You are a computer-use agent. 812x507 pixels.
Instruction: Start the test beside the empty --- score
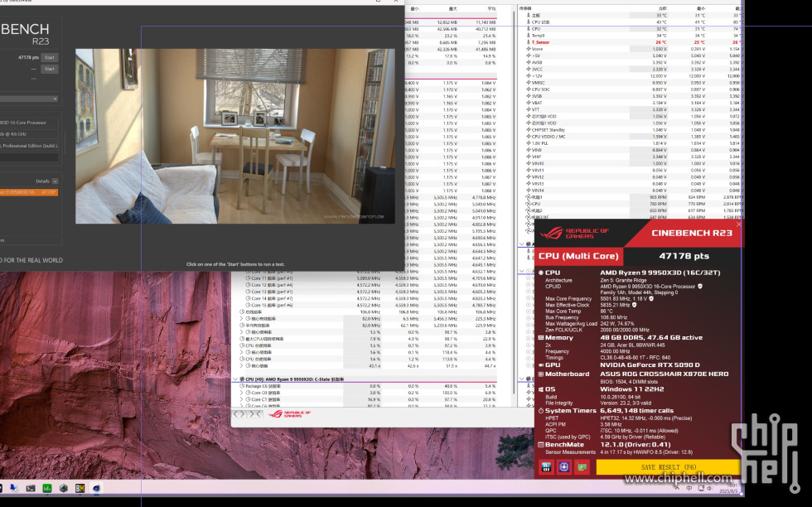click(50, 69)
